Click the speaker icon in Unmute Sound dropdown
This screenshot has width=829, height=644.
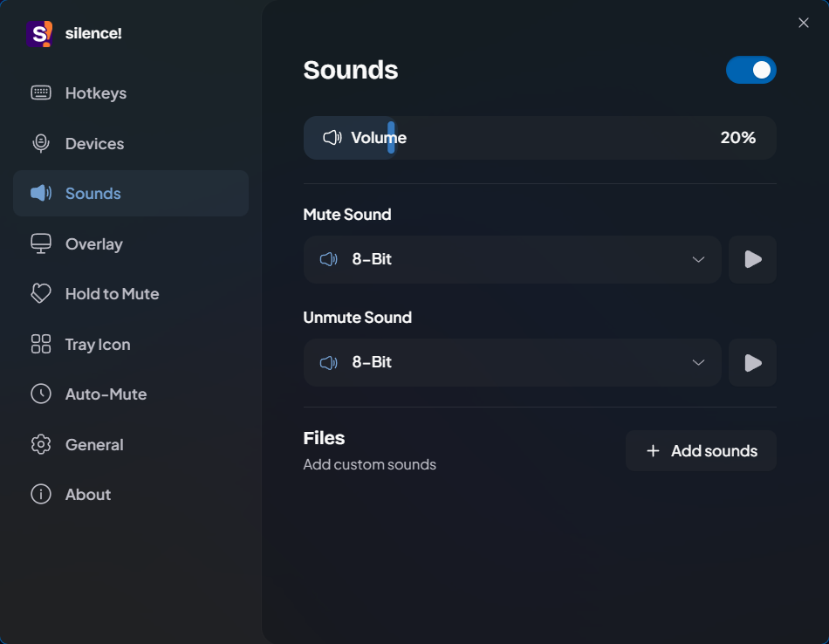click(328, 362)
